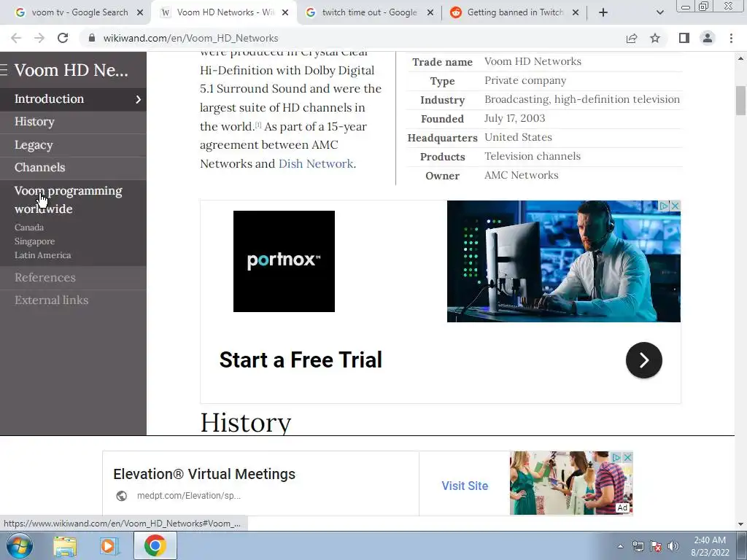Open the browser side panel icon
This screenshot has width=747, height=560.
[x=684, y=38]
